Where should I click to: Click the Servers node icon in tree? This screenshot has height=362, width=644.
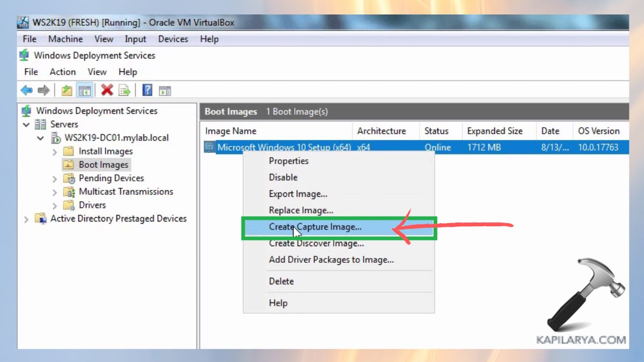click(x=40, y=124)
